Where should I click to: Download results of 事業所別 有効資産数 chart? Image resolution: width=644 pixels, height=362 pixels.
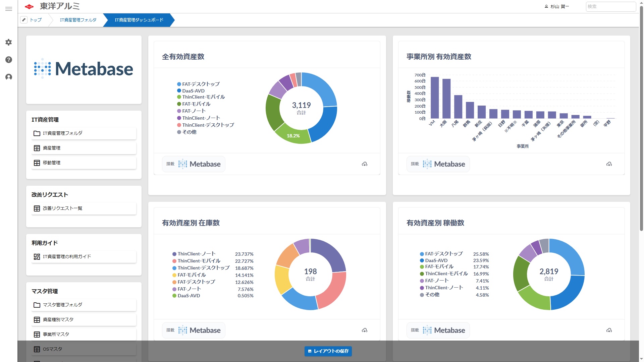click(609, 164)
